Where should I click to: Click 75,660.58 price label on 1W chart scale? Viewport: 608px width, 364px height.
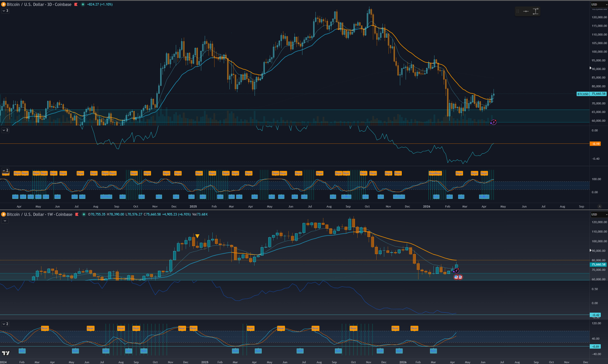[x=598, y=264]
